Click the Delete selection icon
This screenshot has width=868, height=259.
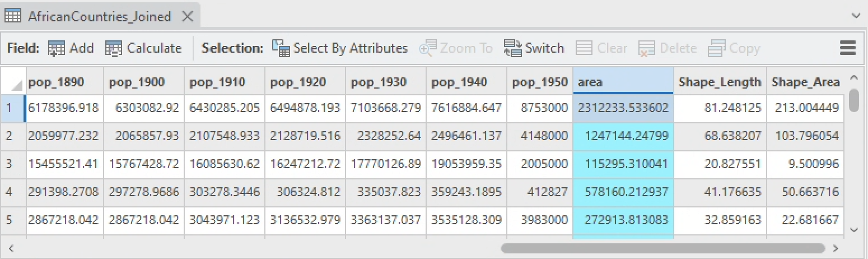[x=647, y=49]
